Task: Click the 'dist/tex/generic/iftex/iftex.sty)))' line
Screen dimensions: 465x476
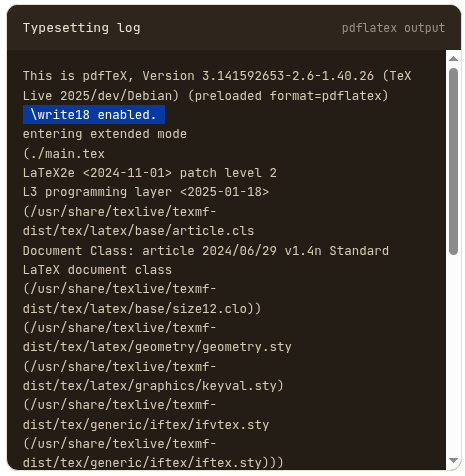Action: pos(153,463)
